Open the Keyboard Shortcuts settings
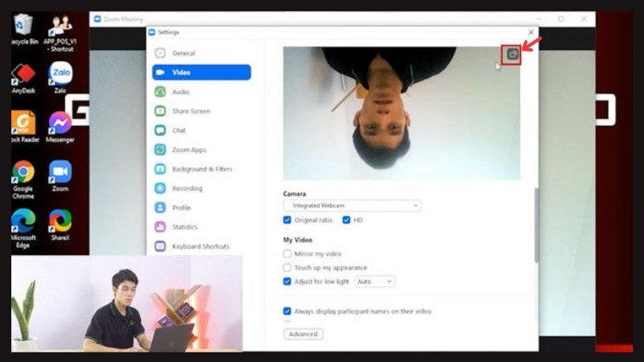The width and height of the screenshot is (644, 362). pyautogui.click(x=200, y=246)
